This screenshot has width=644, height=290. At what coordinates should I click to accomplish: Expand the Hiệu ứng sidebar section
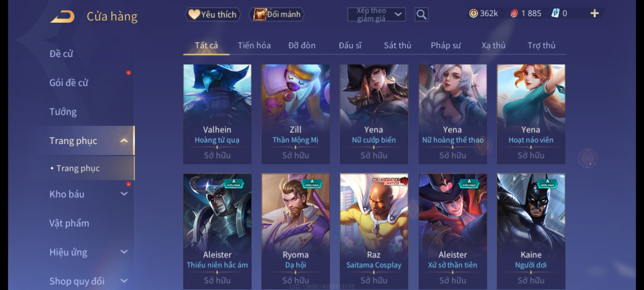pyautogui.click(x=124, y=252)
